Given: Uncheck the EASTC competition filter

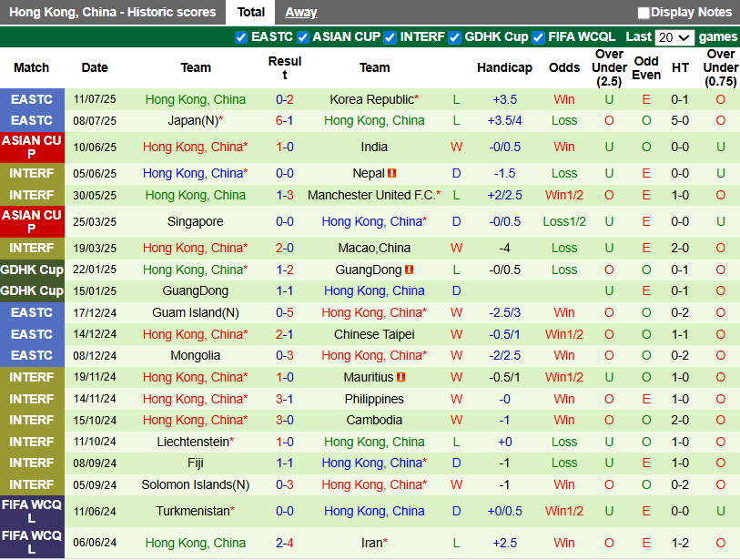Looking at the screenshot, I should (x=240, y=37).
